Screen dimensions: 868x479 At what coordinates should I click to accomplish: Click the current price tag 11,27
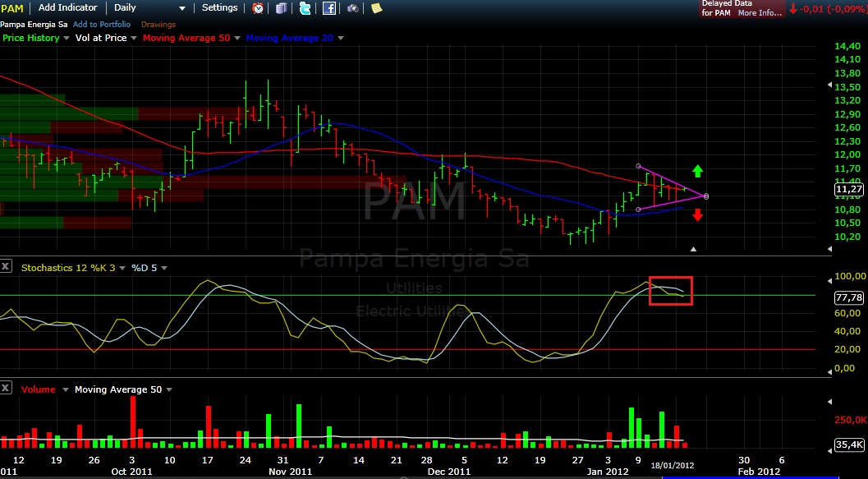[849, 190]
